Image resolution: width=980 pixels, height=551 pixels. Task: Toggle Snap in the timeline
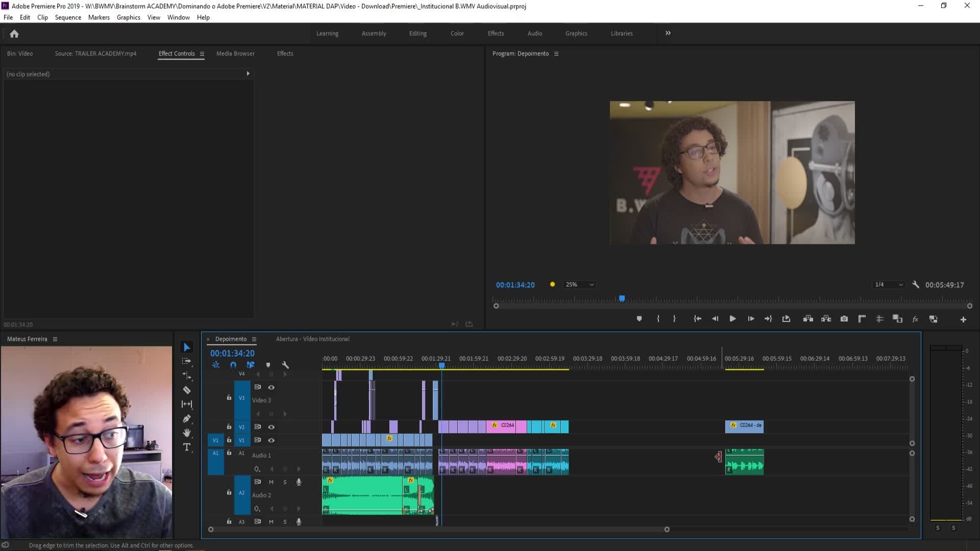(233, 365)
